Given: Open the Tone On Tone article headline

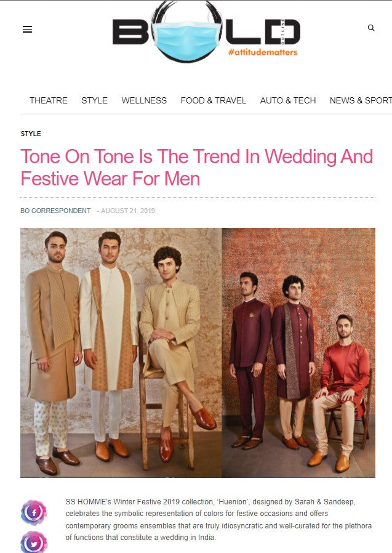Looking at the screenshot, I should click(197, 168).
